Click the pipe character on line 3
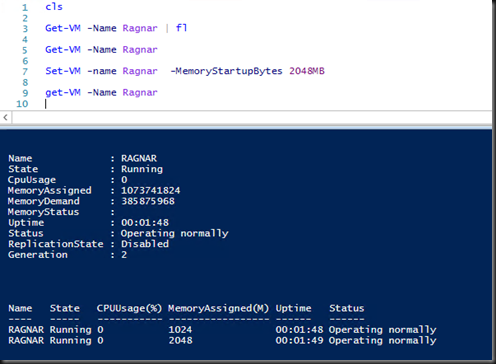 (x=167, y=28)
